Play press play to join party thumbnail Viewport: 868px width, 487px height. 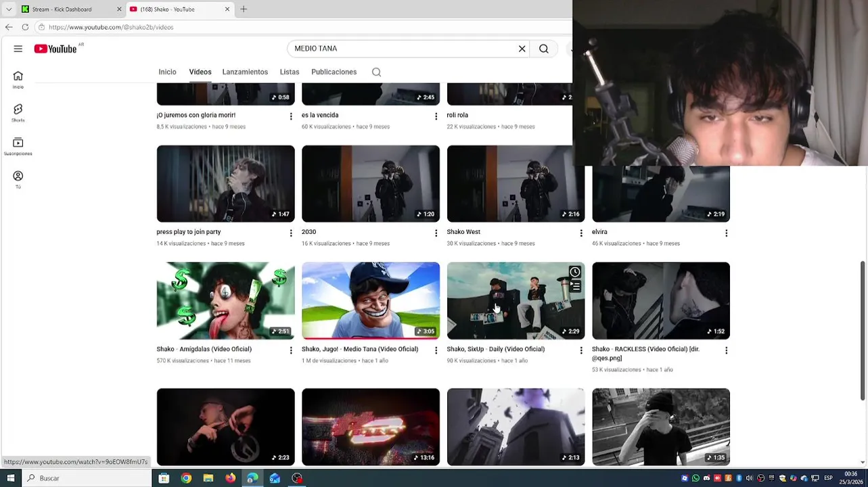(x=225, y=183)
